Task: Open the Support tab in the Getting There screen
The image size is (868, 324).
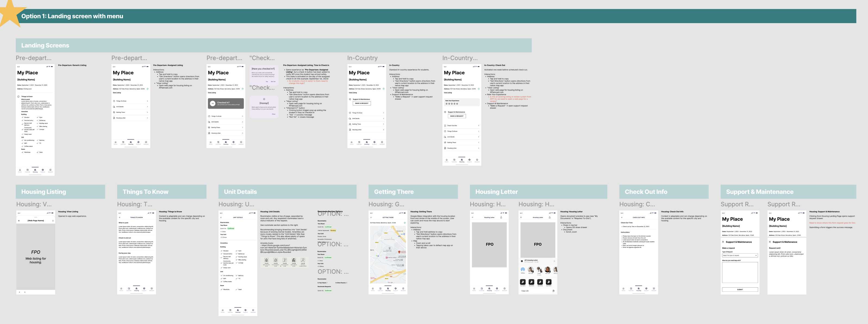Action: (x=396, y=289)
